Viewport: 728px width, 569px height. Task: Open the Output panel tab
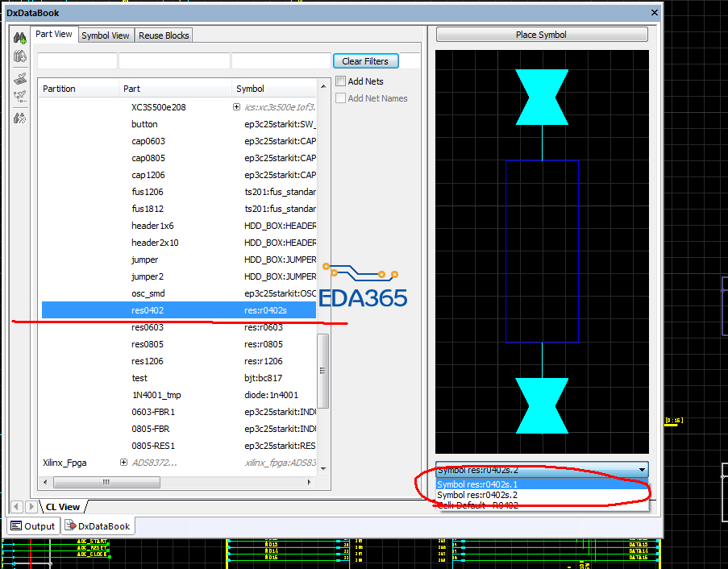(x=33, y=525)
